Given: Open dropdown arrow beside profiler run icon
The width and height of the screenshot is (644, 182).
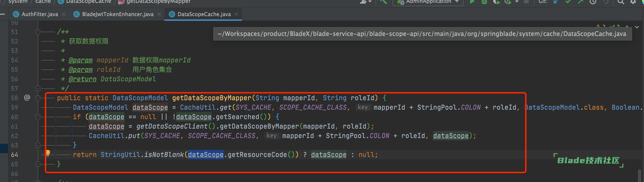Looking at the screenshot, I should pos(517,2).
